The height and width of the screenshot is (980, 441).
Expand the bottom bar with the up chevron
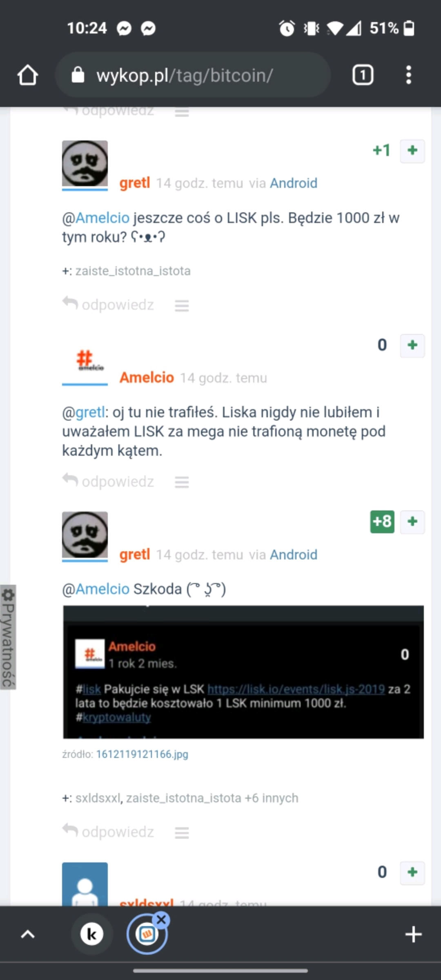(x=28, y=934)
